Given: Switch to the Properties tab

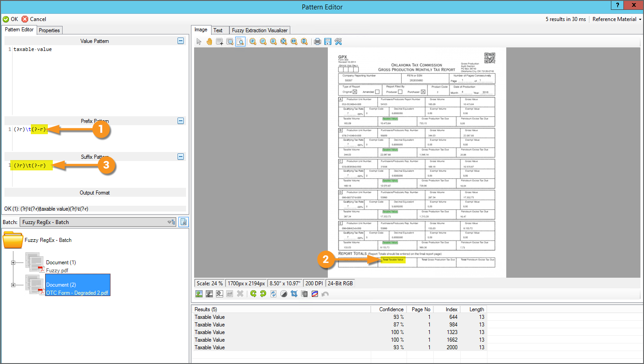Looking at the screenshot, I should pos(49,30).
